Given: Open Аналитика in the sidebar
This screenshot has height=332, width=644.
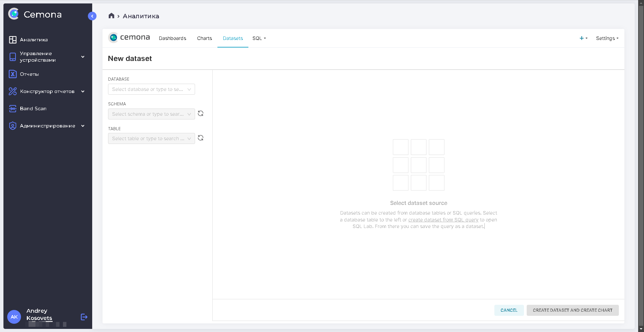Looking at the screenshot, I should (x=34, y=40).
